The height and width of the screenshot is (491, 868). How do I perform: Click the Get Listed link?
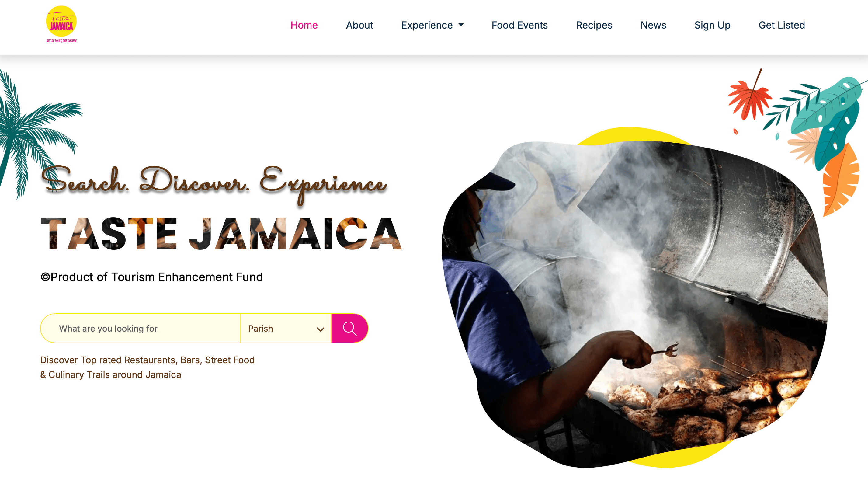pyautogui.click(x=782, y=25)
